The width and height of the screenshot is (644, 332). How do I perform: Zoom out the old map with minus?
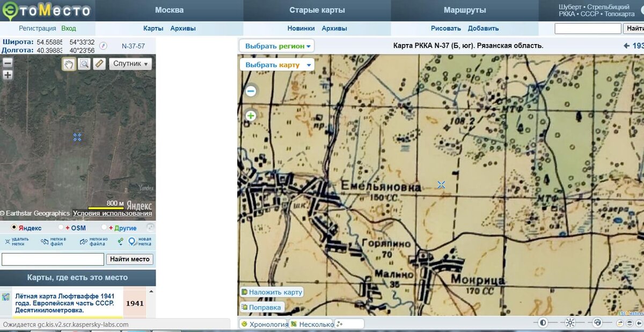(x=251, y=91)
